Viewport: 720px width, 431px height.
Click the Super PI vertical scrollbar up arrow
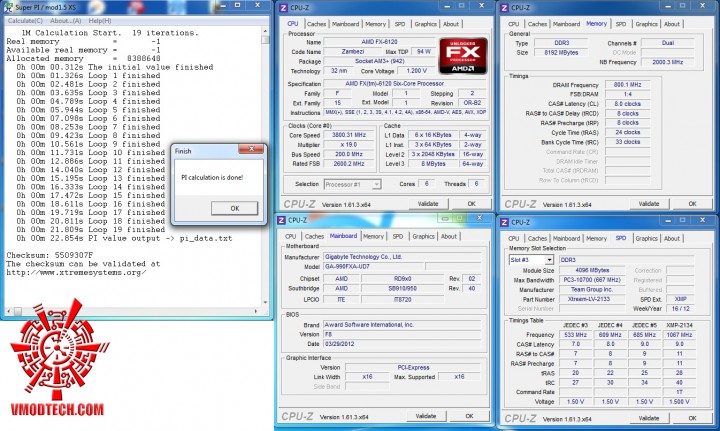265,31
